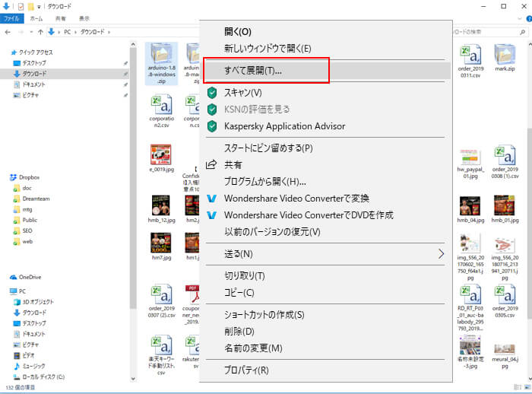Switch to the 表示 ribbon tab
The width and height of the screenshot is (532, 394).
click(x=84, y=18)
